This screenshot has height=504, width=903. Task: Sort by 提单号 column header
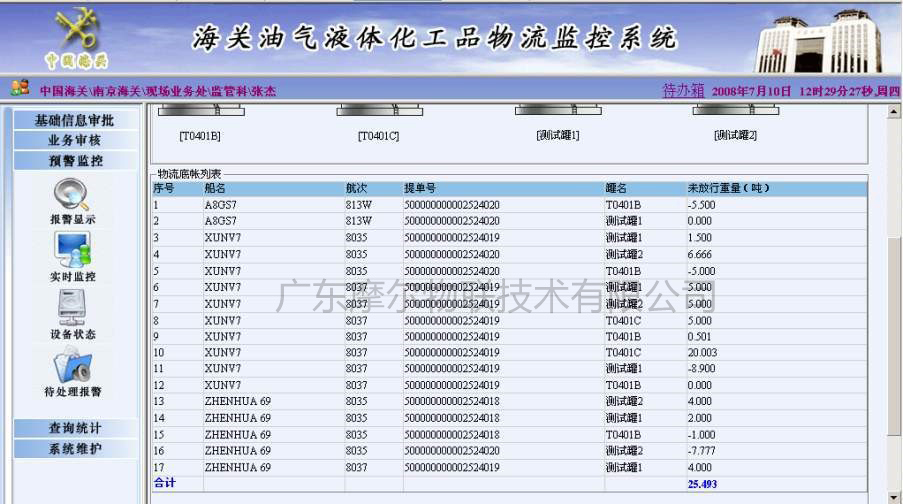420,188
